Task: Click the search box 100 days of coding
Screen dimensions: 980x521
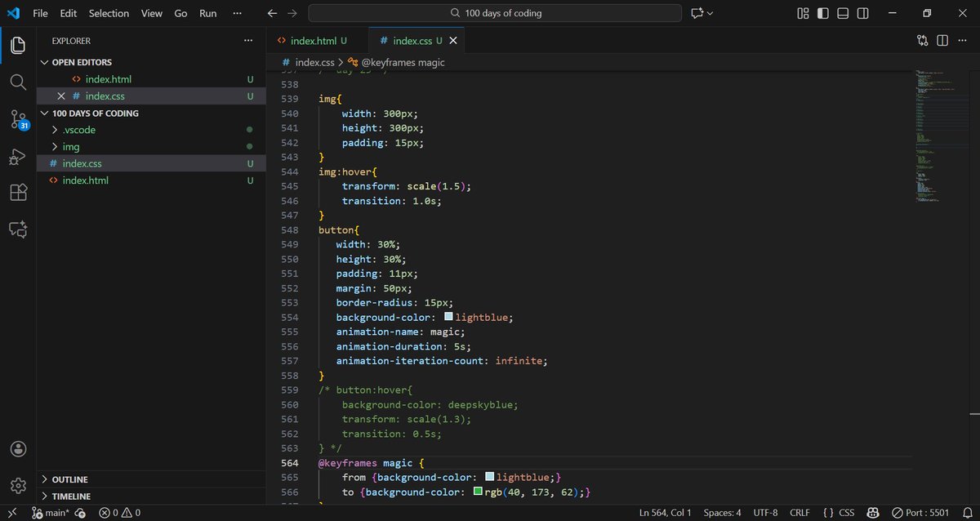Action: (495, 13)
